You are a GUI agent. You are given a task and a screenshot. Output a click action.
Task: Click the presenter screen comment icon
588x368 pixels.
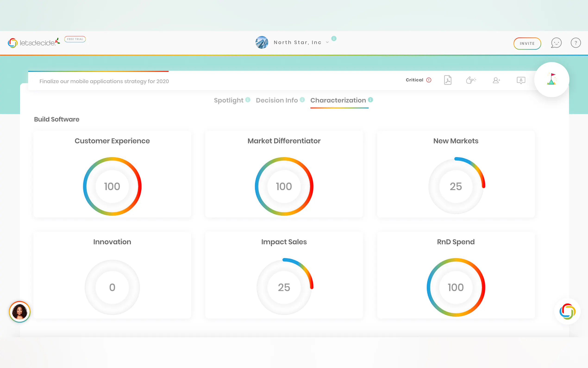(x=521, y=80)
